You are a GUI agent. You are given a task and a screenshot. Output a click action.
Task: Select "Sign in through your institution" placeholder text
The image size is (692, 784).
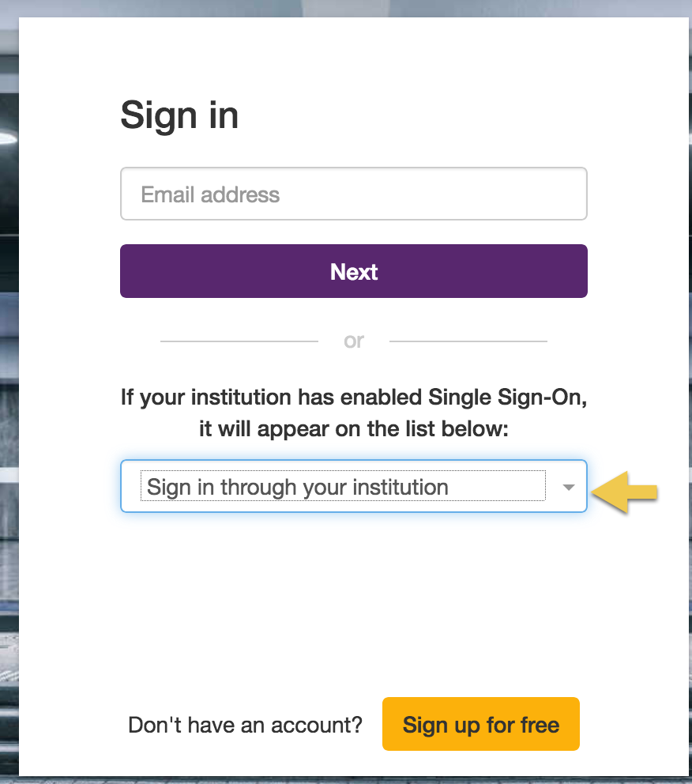[297, 487]
